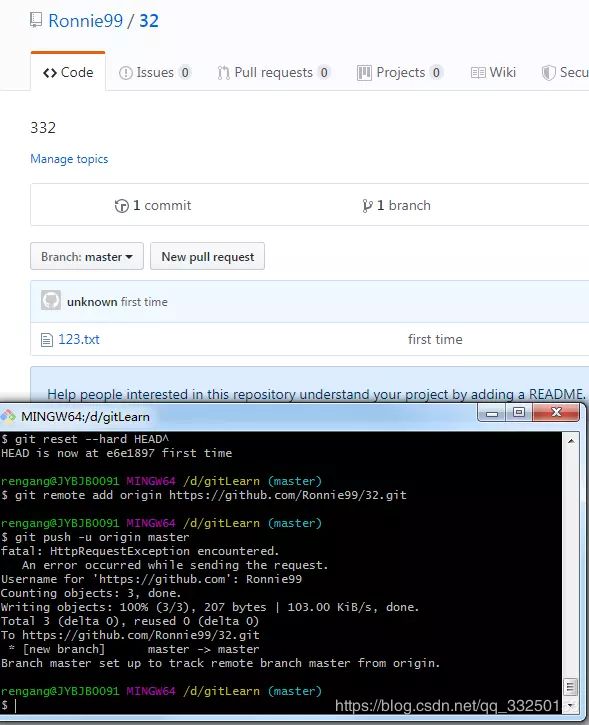Open the Pull requests tab

pyautogui.click(x=273, y=73)
